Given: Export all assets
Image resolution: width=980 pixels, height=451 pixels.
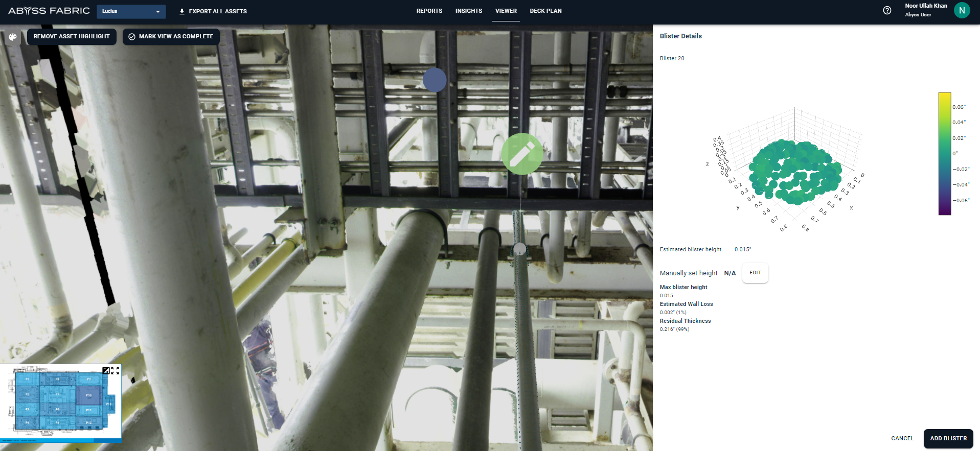Looking at the screenshot, I should point(213,11).
